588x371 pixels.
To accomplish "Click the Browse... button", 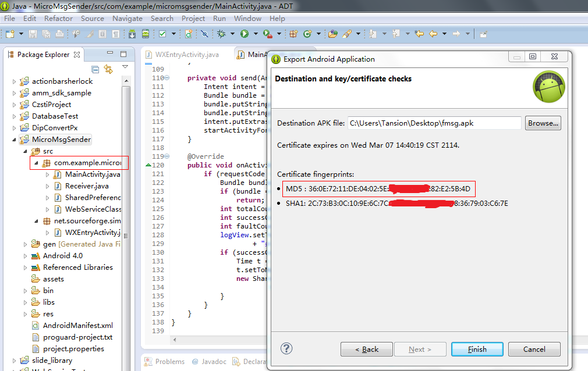I will pos(543,123).
